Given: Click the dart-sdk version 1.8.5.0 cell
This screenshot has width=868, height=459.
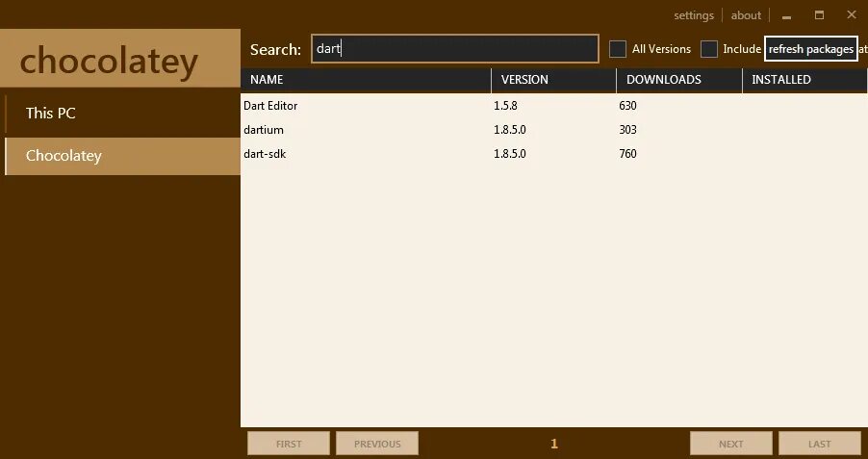Looking at the screenshot, I should [510, 154].
